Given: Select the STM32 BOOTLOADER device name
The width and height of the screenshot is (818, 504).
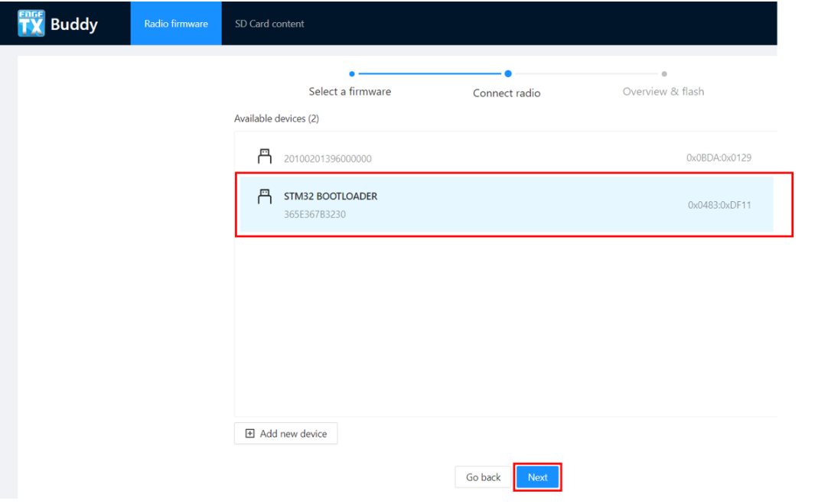Looking at the screenshot, I should coord(331,197).
